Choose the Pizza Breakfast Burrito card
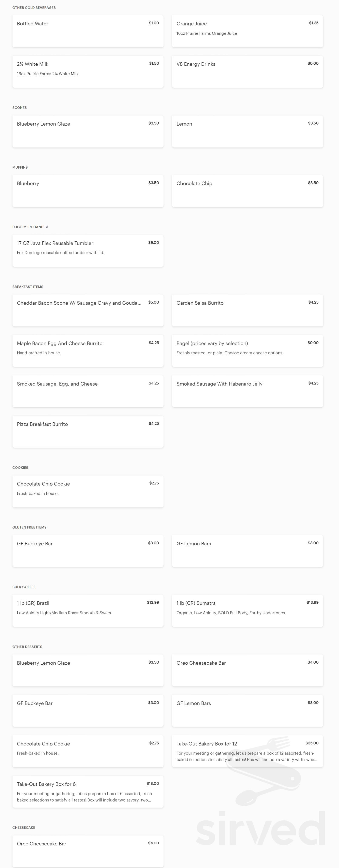 tap(88, 432)
